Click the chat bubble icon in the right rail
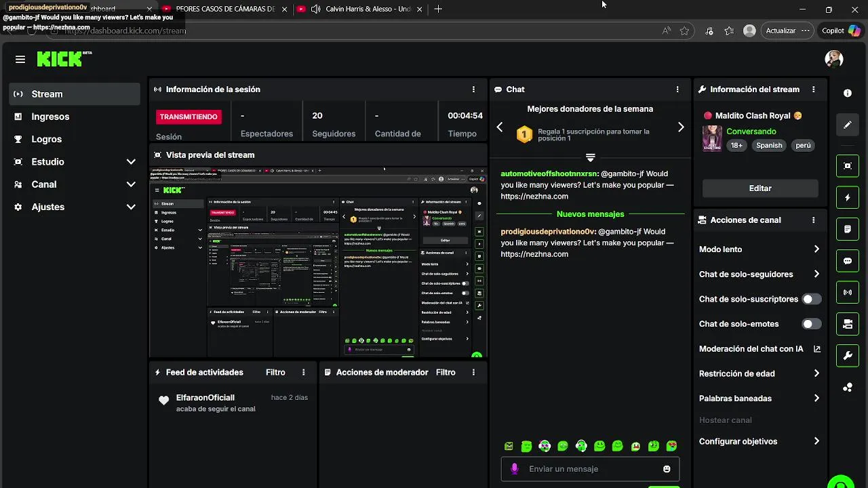Screen dimensions: 868x488 848,261
